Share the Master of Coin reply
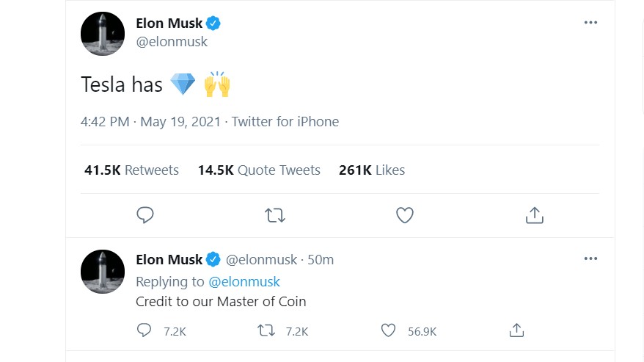Screen dimensions: 644x362 [516, 331]
